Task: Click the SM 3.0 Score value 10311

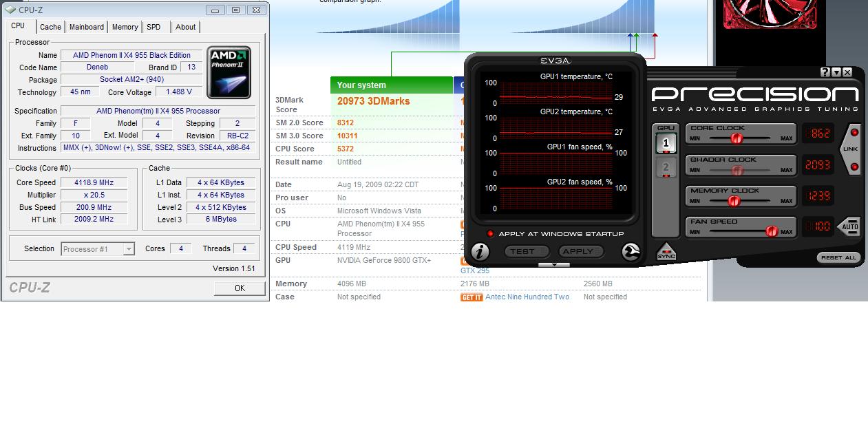Action: point(348,136)
